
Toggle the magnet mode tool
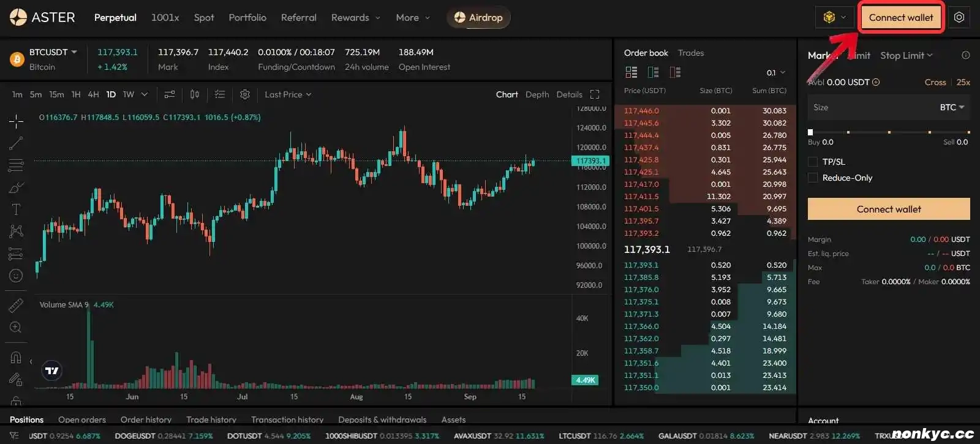pyautogui.click(x=16, y=357)
